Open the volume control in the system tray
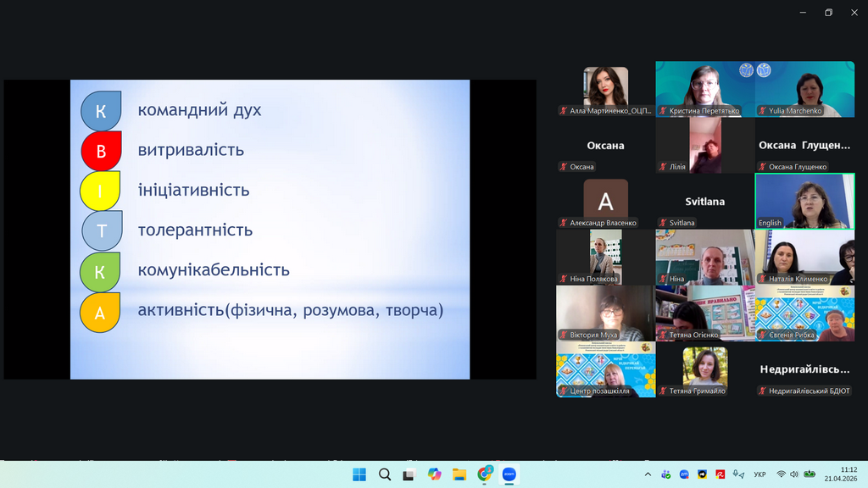 point(795,474)
